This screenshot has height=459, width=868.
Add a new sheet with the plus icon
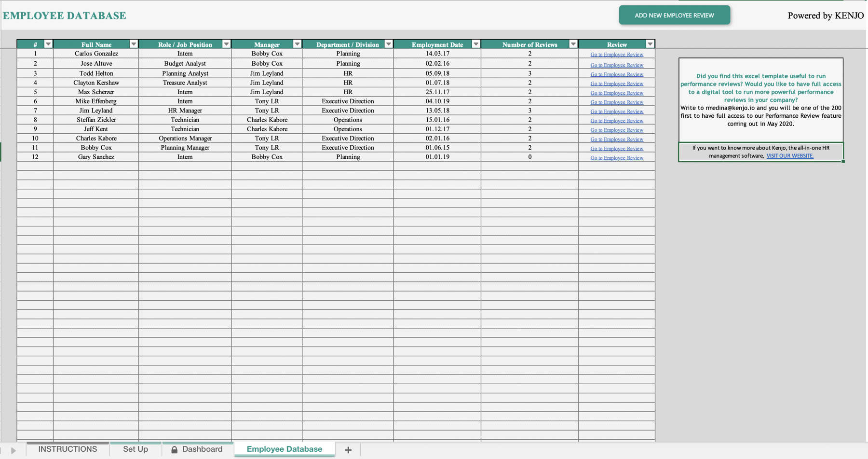point(348,449)
